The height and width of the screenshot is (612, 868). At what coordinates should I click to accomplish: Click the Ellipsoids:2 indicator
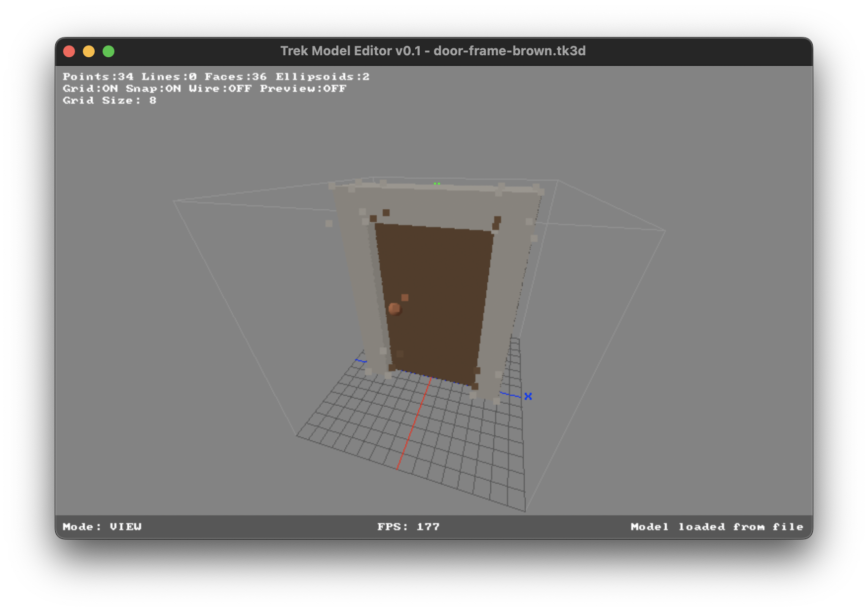click(323, 76)
